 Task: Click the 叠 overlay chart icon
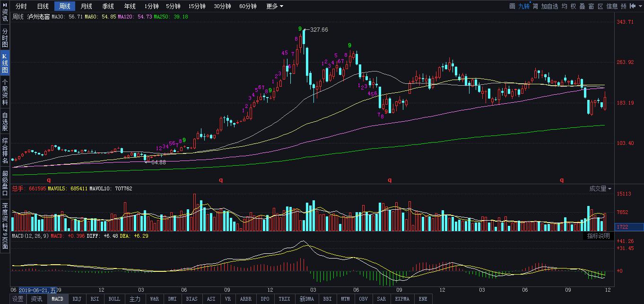pos(582,6)
